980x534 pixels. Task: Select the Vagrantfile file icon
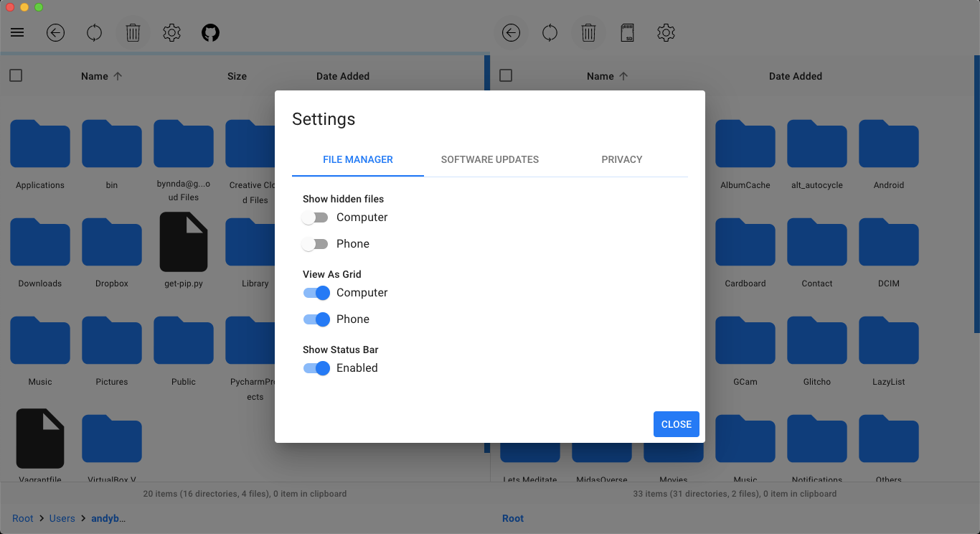tap(40, 439)
